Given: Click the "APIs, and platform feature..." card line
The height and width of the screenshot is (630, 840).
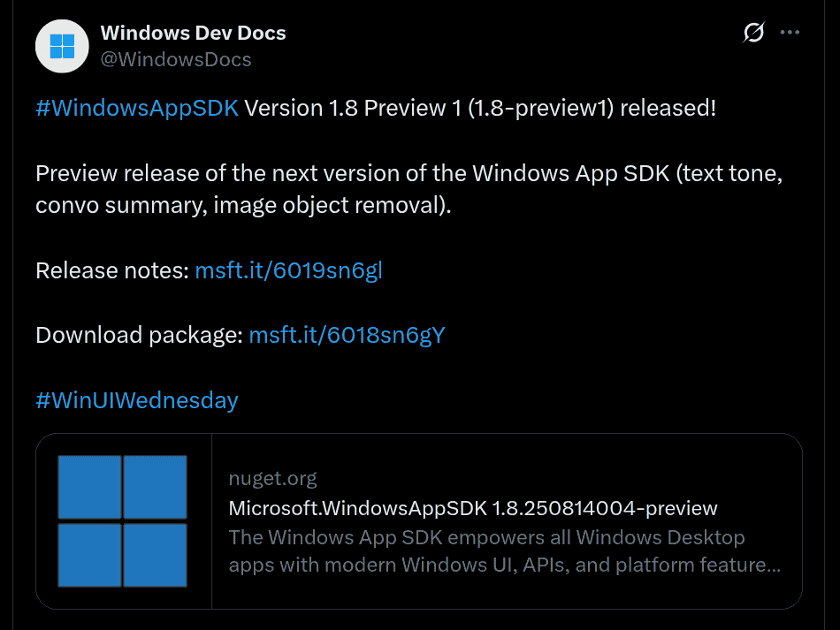Looking at the screenshot, I should pos(504,565).
